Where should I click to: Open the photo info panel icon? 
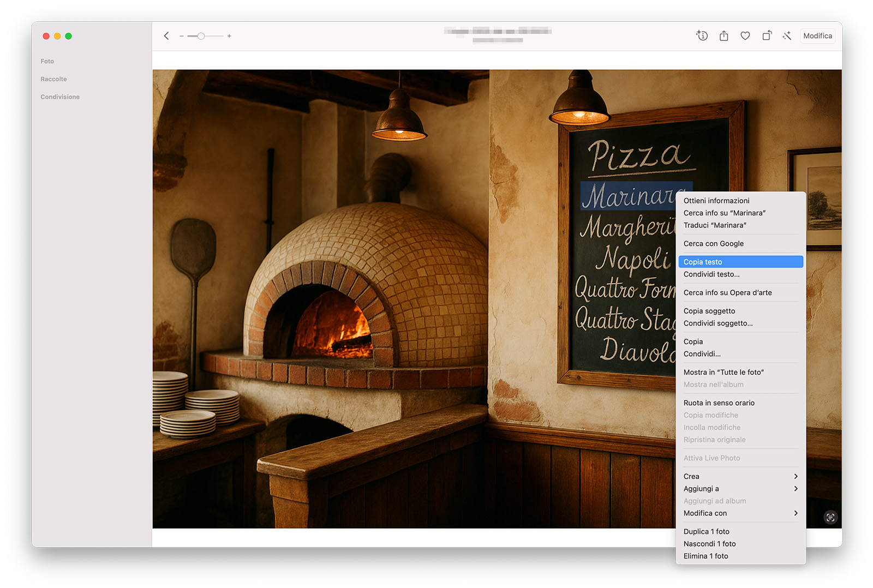tap(702, 36)
